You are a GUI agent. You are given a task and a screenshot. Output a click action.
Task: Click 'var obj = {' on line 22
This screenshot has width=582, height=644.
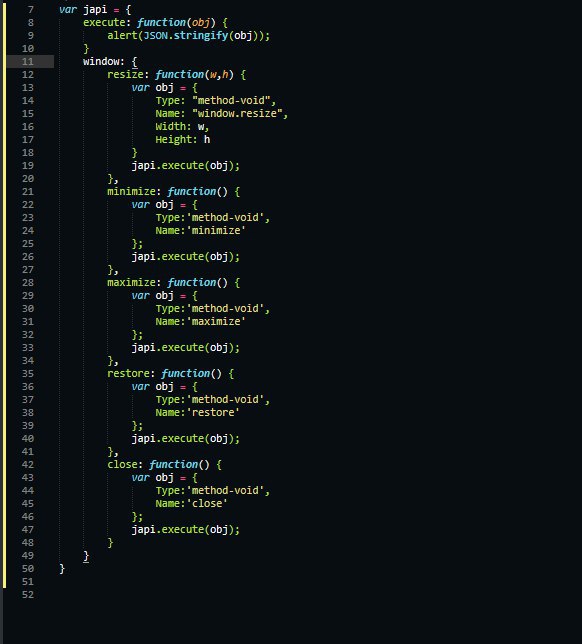(x=165, y=205)
